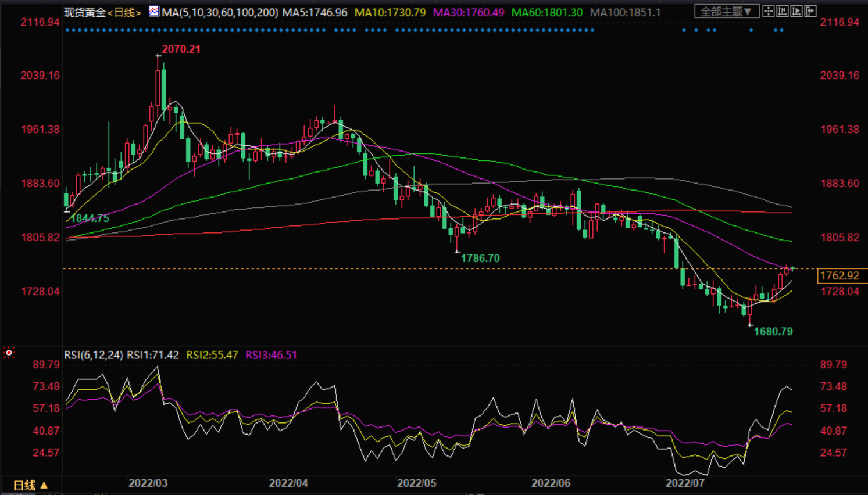Click the green MA60:1801.30 legend entry
The height and width of the screenshot is (495, 868).
pyautogui.click(x=546, y=12)
